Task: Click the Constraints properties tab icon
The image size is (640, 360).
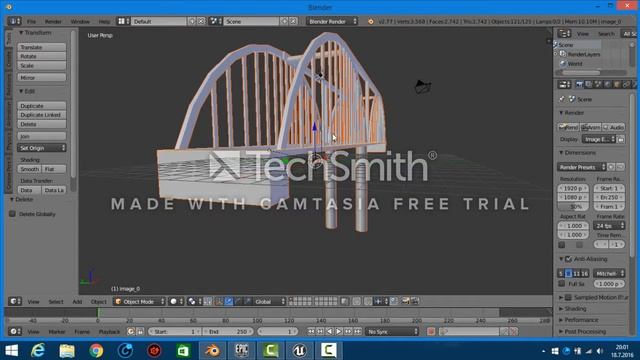Action: tap(626, 84)
